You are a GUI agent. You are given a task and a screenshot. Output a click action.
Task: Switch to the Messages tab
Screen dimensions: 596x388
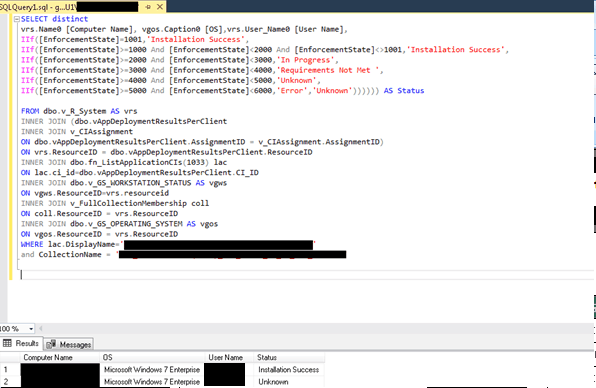coord(69,344)
